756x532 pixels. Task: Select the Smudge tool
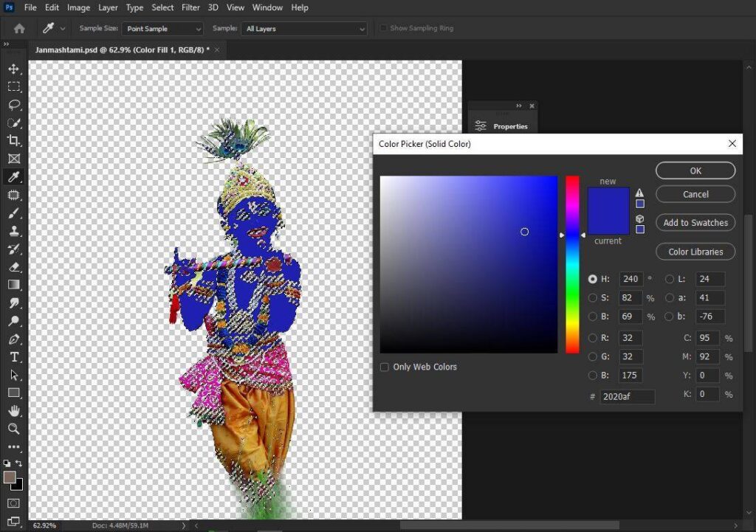point(13,303)
